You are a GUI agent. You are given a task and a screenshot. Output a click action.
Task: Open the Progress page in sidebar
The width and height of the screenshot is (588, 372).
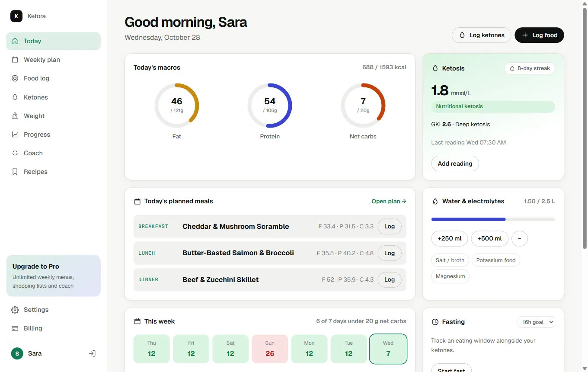54,135
